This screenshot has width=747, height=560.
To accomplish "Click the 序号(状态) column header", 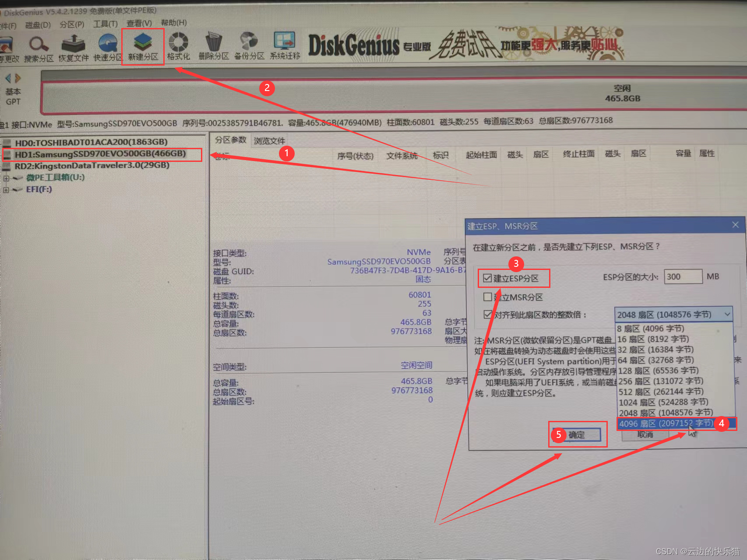I will [x=355, y=156].
